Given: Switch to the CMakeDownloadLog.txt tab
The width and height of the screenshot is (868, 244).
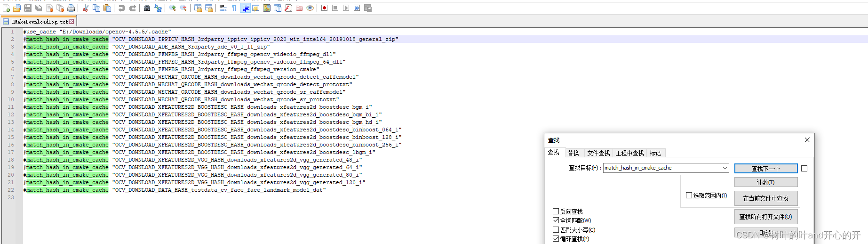Looking at the screenshot, I should [38, 22].
